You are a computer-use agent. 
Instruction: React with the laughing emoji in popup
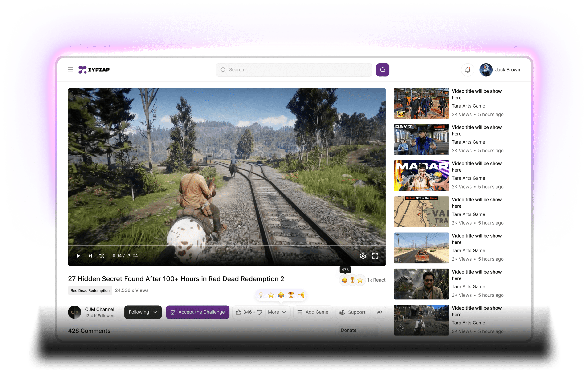281,295
